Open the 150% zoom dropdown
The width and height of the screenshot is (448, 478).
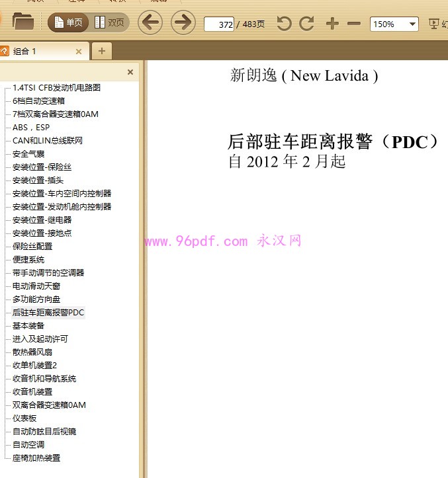(394, 24)
